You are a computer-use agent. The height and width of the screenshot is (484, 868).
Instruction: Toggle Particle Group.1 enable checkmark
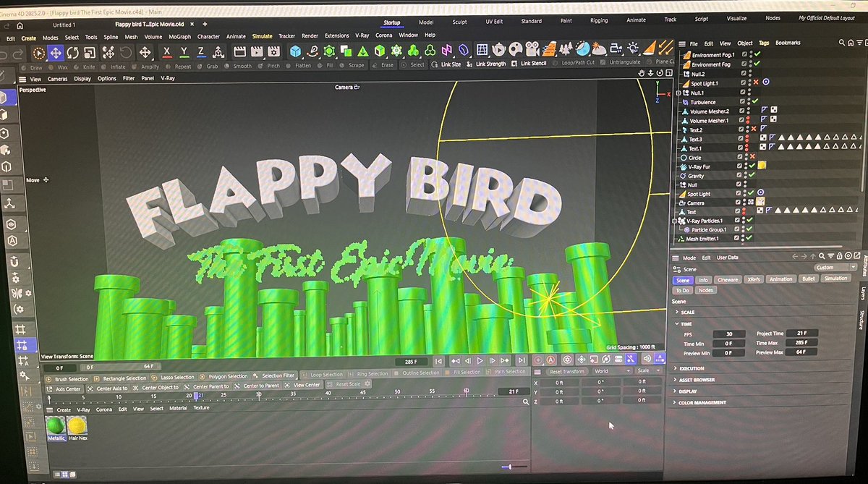click(749, 229)
